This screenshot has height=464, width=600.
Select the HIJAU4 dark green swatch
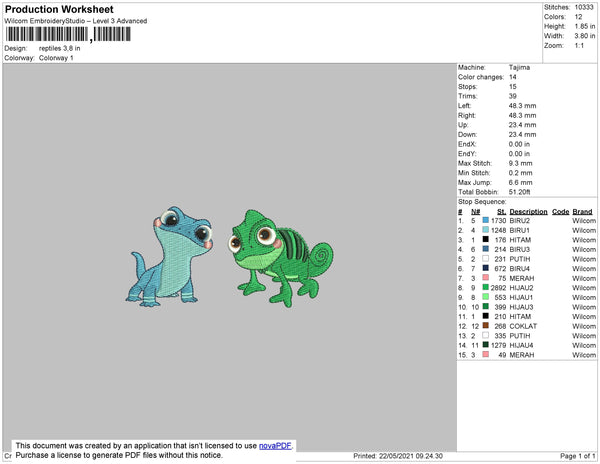(x=486, y=345)
